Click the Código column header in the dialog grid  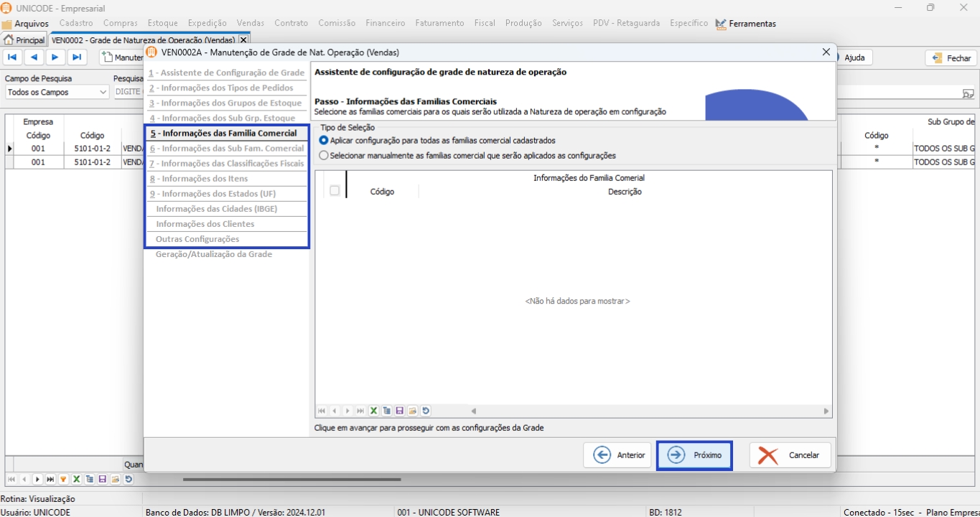pyautogui.click(x=382, y=192)
